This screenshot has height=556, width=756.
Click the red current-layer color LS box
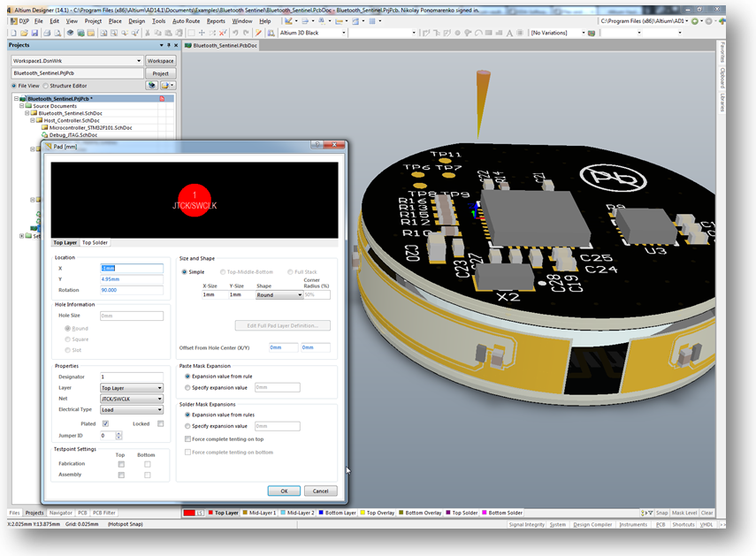(x=194, y=513)
